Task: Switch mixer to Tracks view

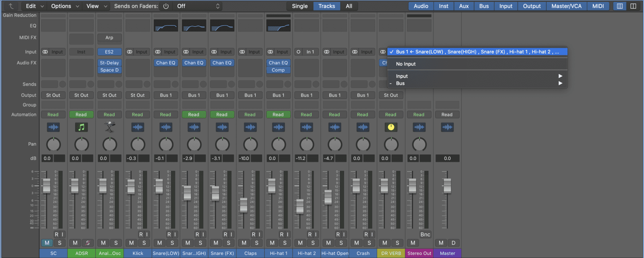Action: [x=327, y=6]
